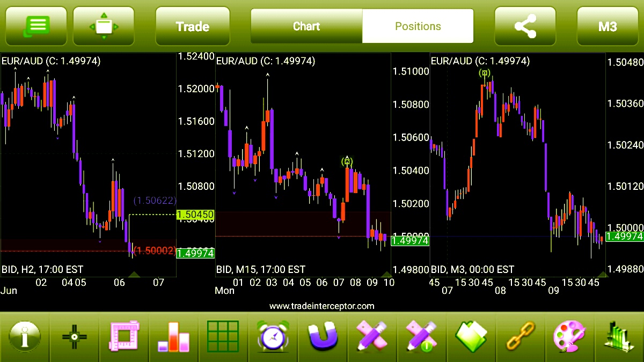
Task: Click the 1.49974 price tag on H2 chart
Action: coord(195,253)
